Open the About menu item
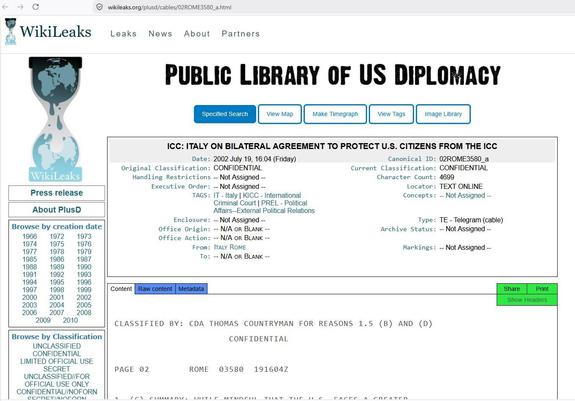The height and width of the screenshot is (401, 575). (197, 34)
